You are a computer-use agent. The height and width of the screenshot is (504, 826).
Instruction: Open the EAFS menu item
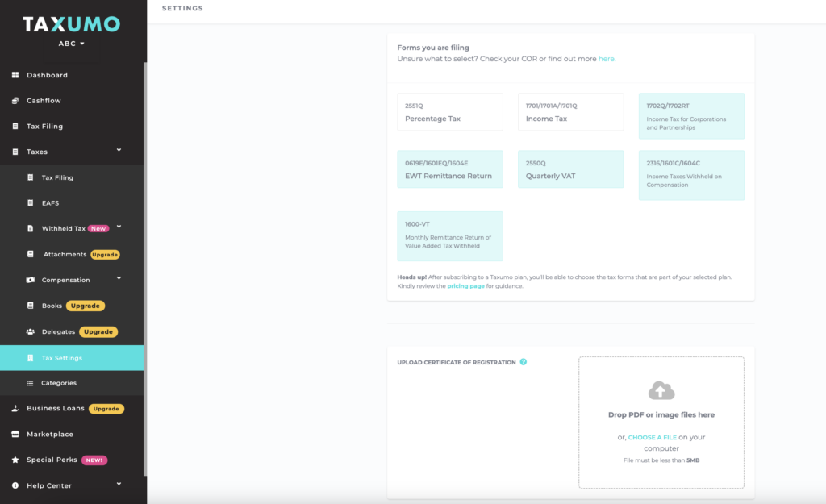[x=50, y=203]
